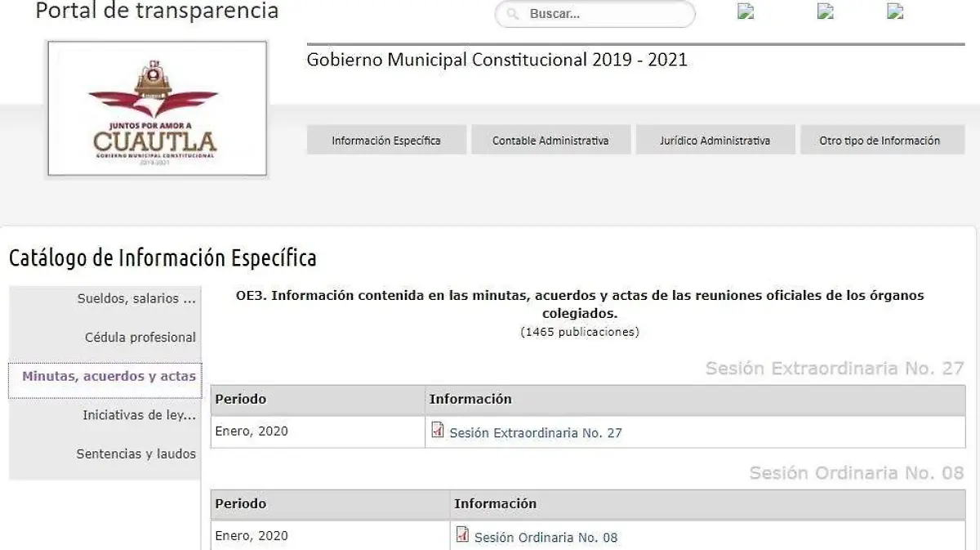Screen dimensions: 980x550
Task: Click the Cuautla municipal government logo
Action: coord(157,109)
